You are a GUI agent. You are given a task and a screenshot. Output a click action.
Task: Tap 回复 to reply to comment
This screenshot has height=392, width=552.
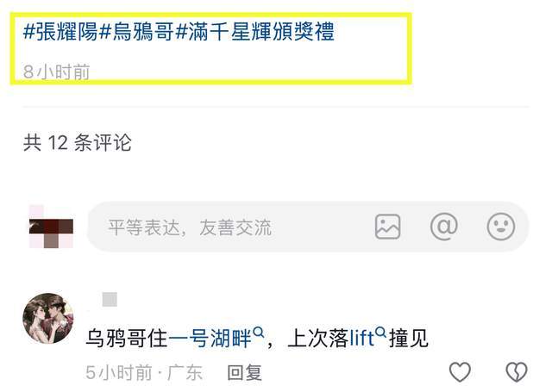coord(245,373)
